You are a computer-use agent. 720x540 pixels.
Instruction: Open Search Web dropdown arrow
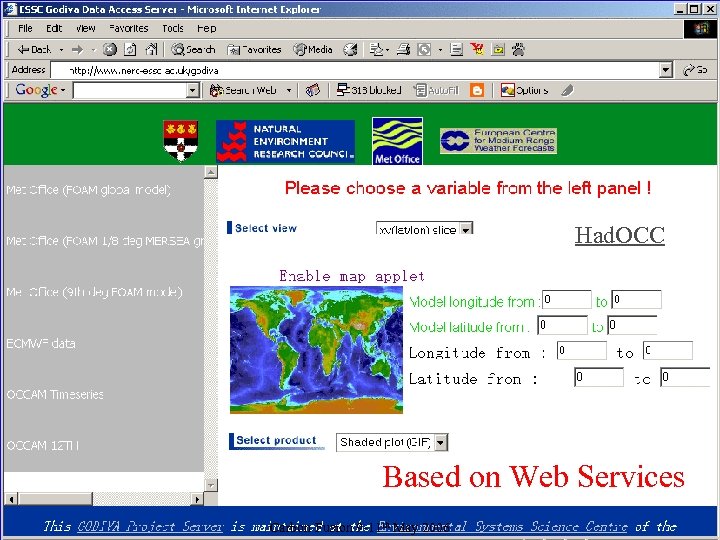(x=289, y=90)
